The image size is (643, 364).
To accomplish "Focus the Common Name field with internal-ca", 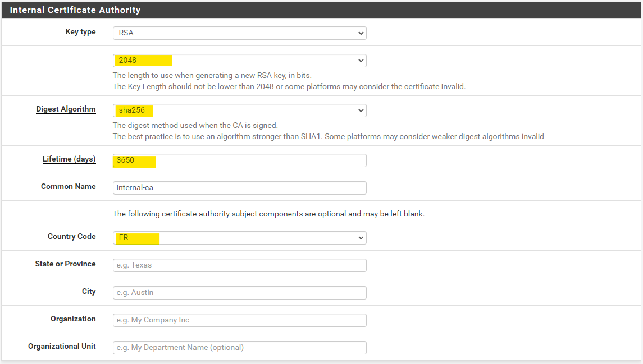I will click(x=239, y=188).
